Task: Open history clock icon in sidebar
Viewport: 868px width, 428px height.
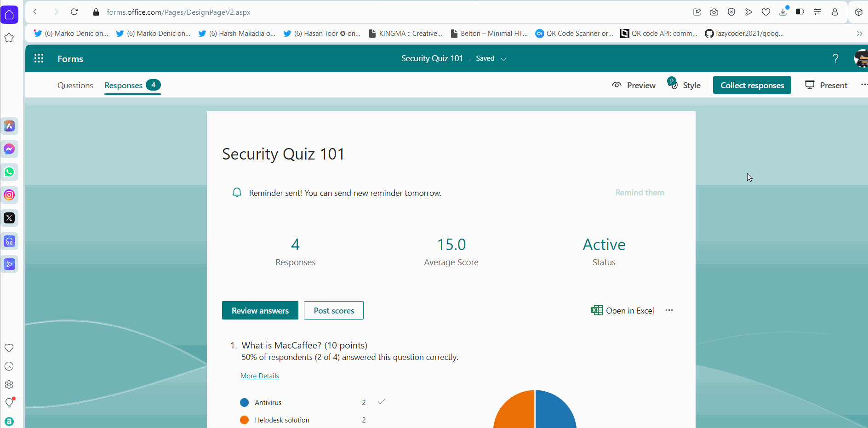Action: click(9, 366)
